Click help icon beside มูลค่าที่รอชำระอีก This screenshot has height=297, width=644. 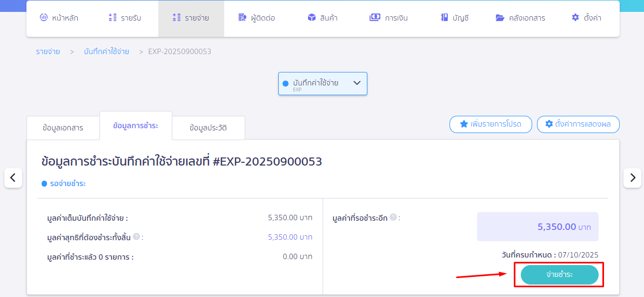393,217
